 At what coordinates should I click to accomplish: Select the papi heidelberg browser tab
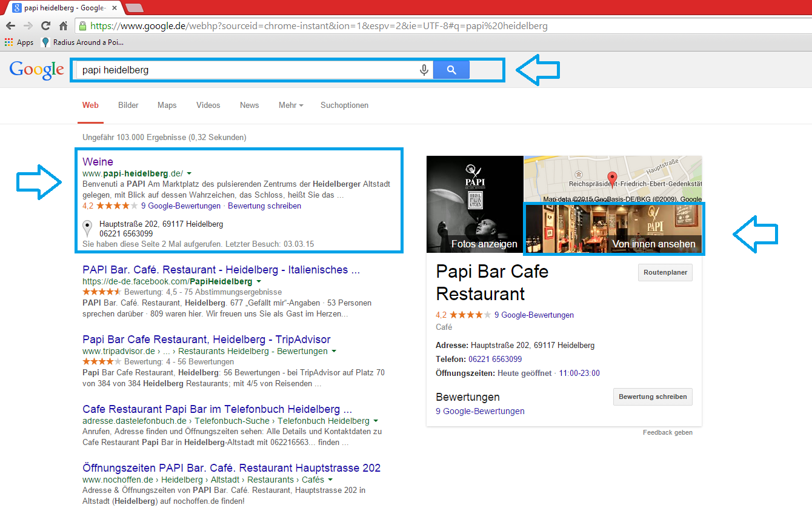tap(64, 8)
